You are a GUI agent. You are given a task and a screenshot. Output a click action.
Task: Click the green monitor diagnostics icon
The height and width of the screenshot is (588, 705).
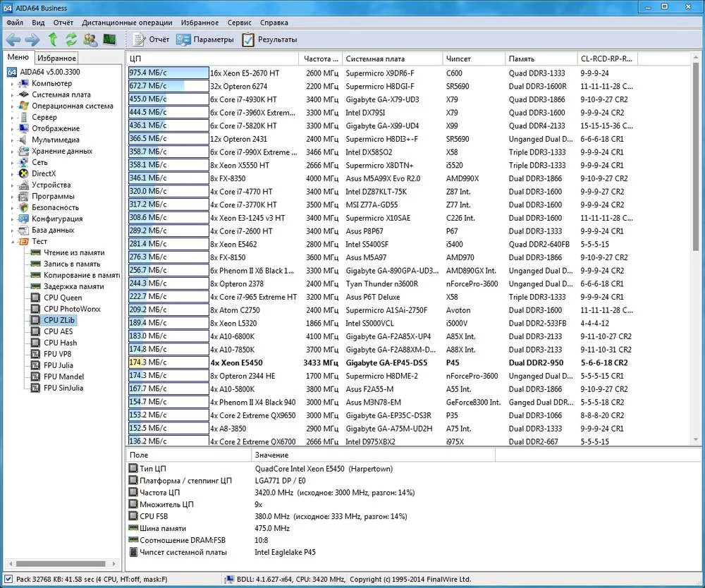point(109,39)
